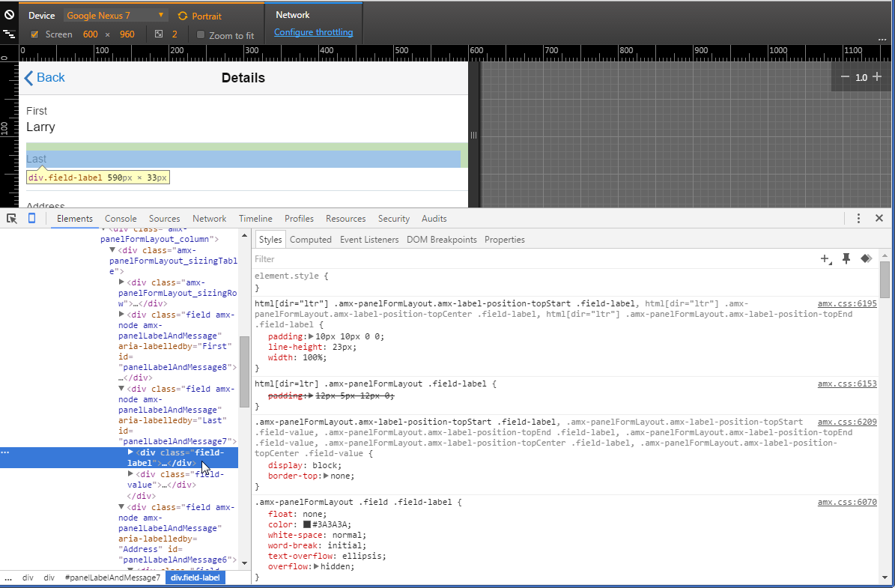Zoom out with the minus icon

pos(845,77)
